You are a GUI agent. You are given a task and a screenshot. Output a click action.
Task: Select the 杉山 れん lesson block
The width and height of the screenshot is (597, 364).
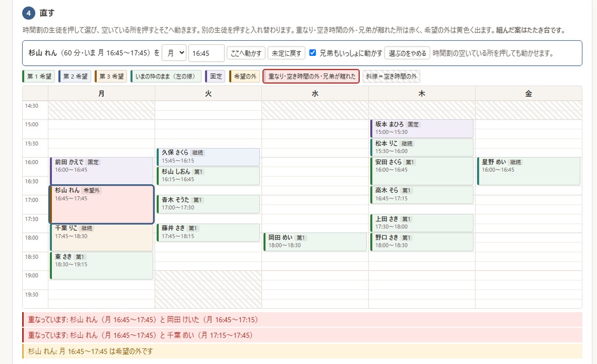click(101, 204)
